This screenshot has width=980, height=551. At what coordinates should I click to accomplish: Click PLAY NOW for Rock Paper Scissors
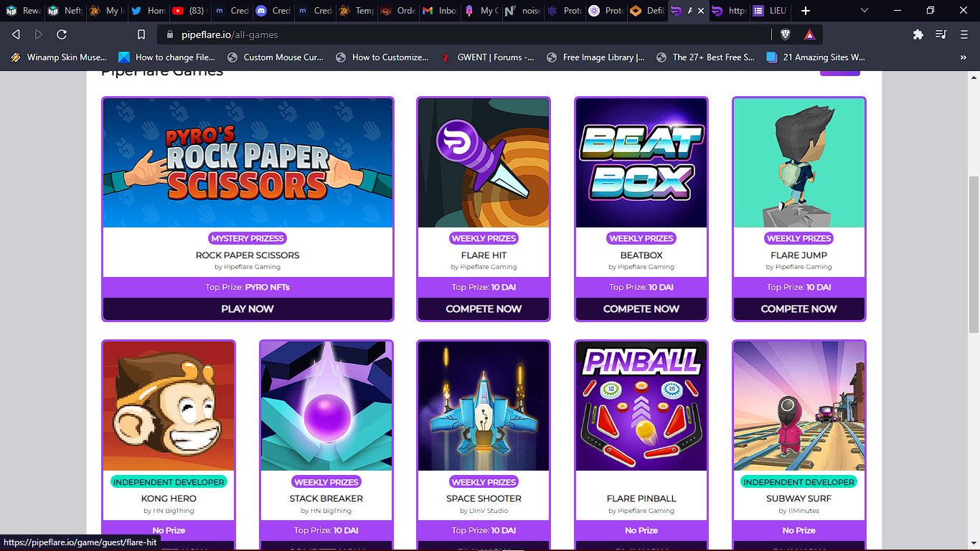248,309
